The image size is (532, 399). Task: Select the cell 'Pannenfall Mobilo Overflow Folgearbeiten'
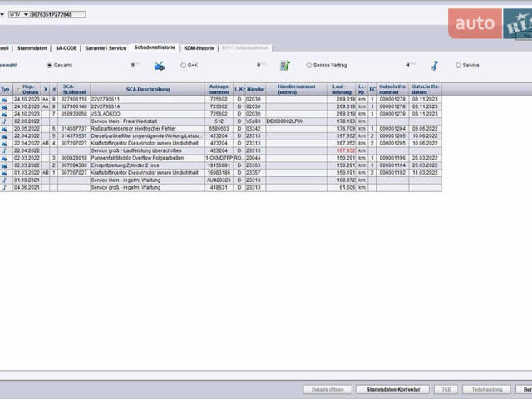(148, 158)
